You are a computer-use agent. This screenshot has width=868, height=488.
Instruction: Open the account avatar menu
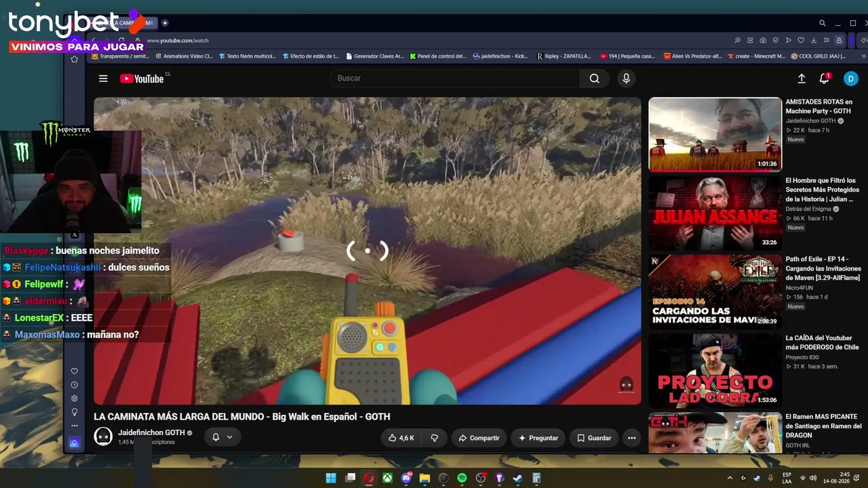pos(850,79)
